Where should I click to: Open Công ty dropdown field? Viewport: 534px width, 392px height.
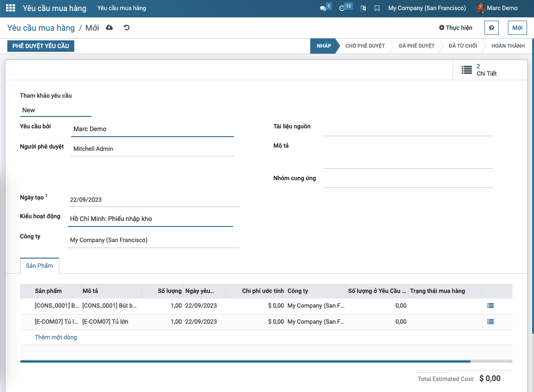154,240
